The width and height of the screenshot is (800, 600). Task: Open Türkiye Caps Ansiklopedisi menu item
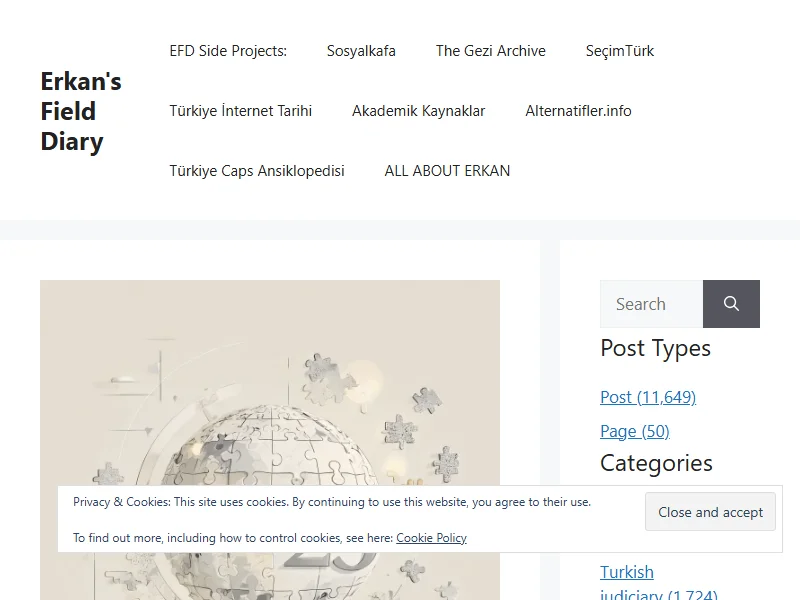(257, 171)
